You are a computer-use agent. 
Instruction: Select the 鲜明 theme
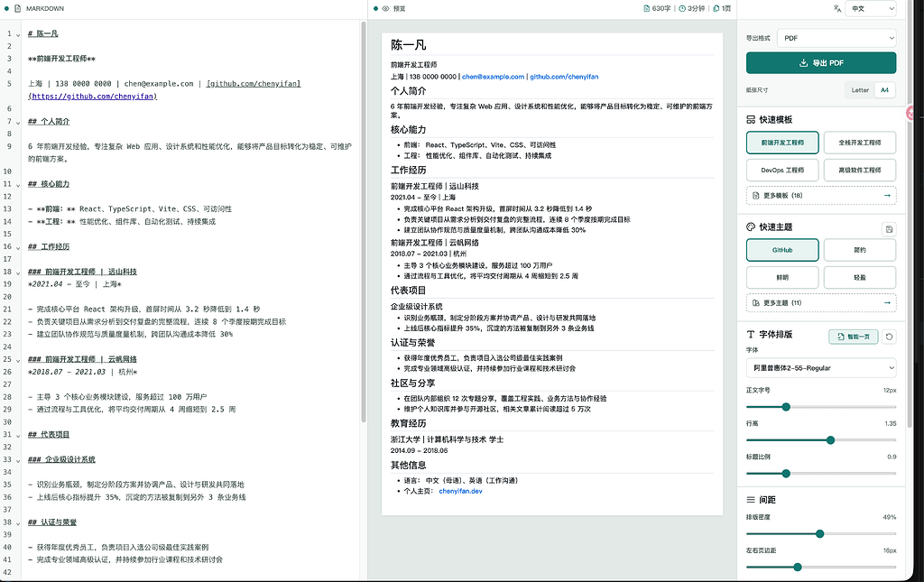[782, 277]
